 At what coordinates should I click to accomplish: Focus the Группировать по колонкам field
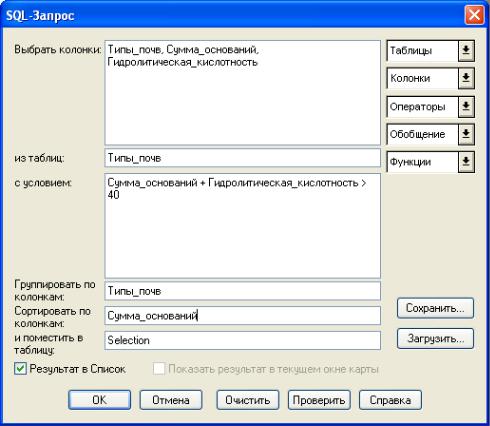click(x=242, y=291)
